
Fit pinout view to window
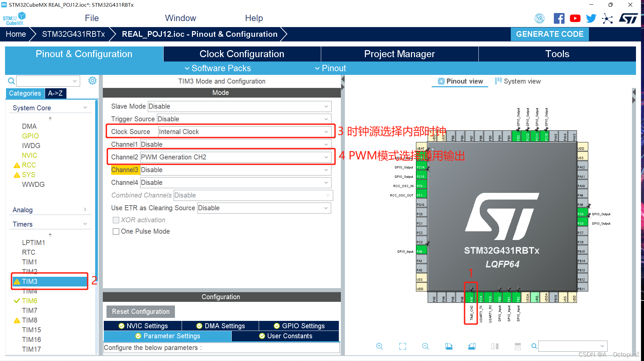pyautogui.click(x=403, y=346)
